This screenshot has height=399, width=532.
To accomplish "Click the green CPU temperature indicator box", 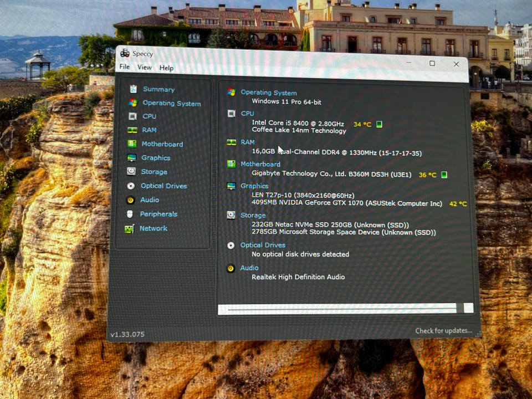I will 379,124.
